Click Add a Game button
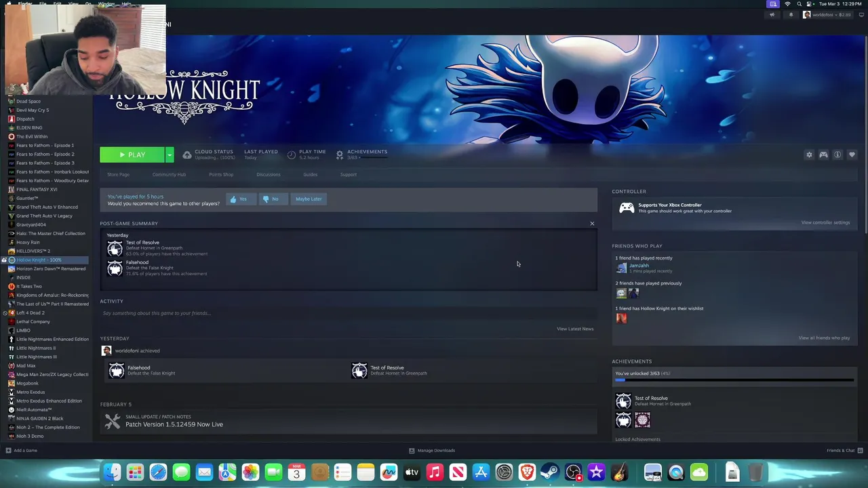The image size is (868, 488). [x=21, y=451]
